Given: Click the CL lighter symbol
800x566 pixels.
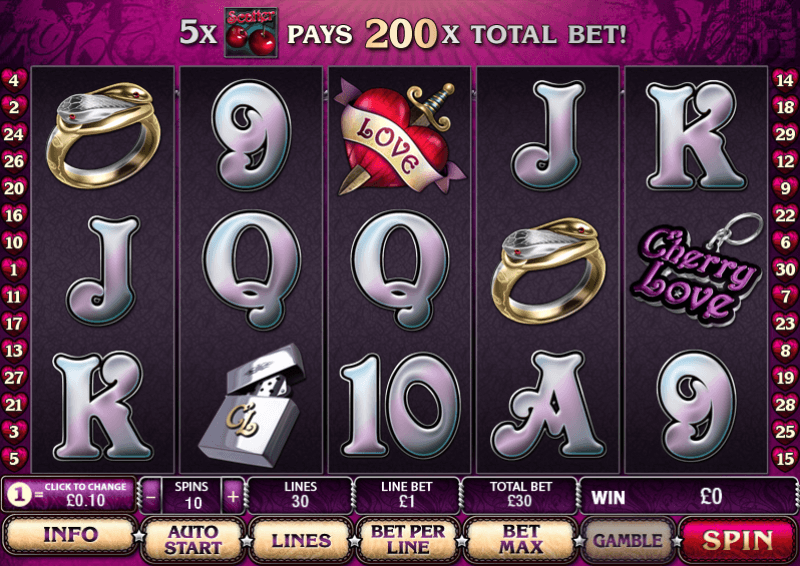Looking at the screenshot, I should tap(252, 405).
